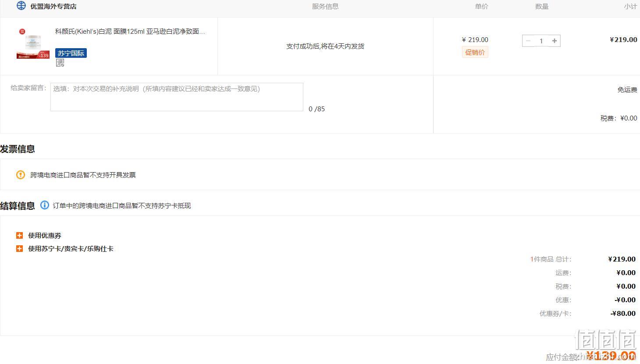Click the quantity field showing 1
Image resolution: width=640 pixels, height=364 pixels.
tap(541, 41)
